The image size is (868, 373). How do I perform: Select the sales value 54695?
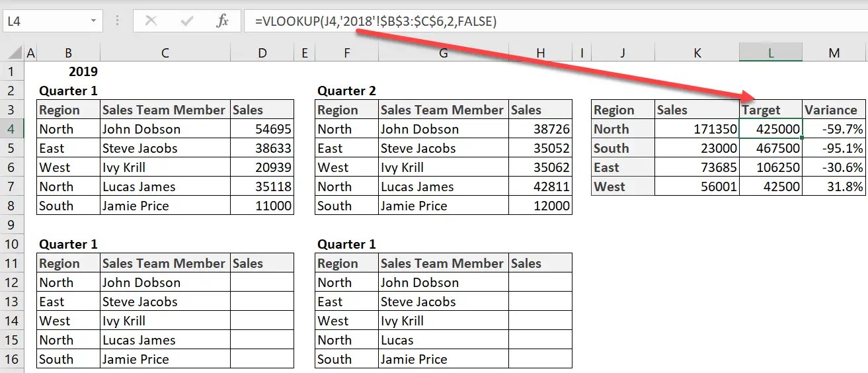point(262,129)
